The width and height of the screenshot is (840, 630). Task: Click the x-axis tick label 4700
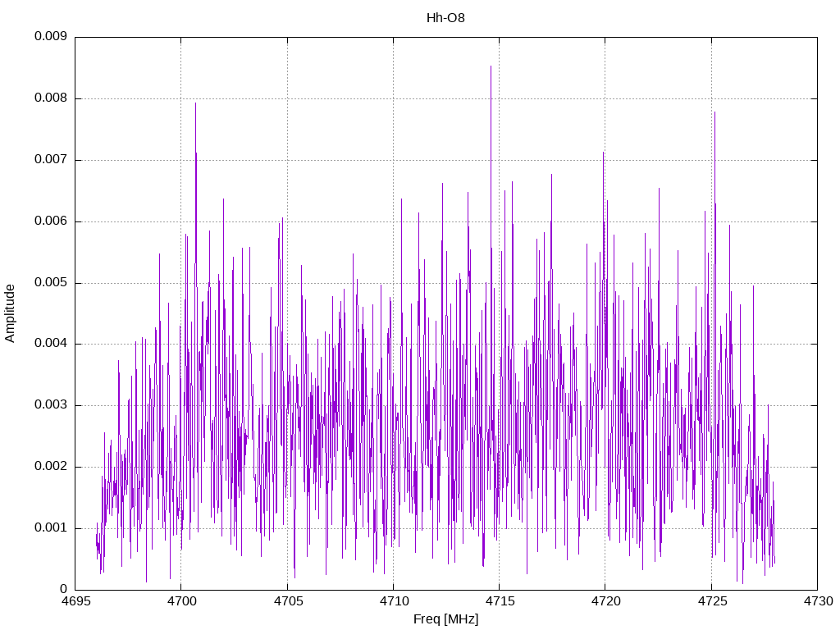point(181,601)
